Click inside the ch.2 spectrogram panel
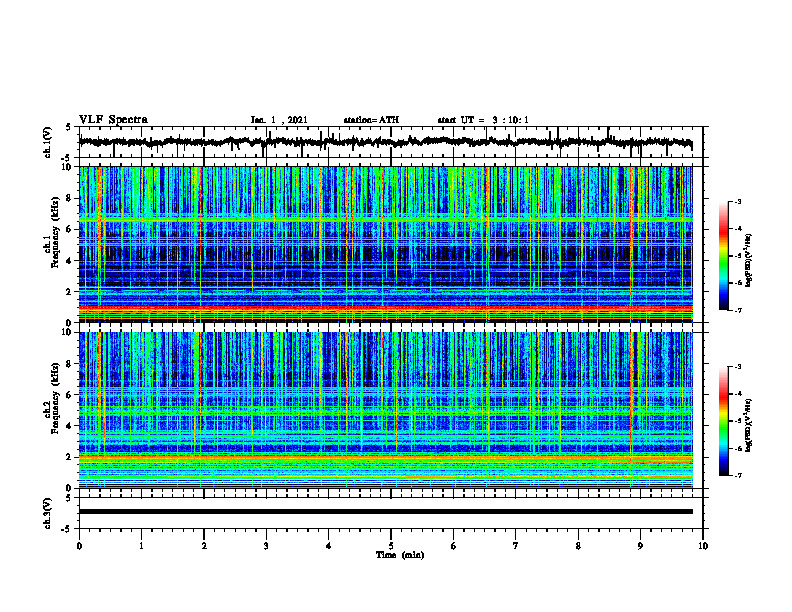This screenshot has height=612, width=792. pos(385,410)
